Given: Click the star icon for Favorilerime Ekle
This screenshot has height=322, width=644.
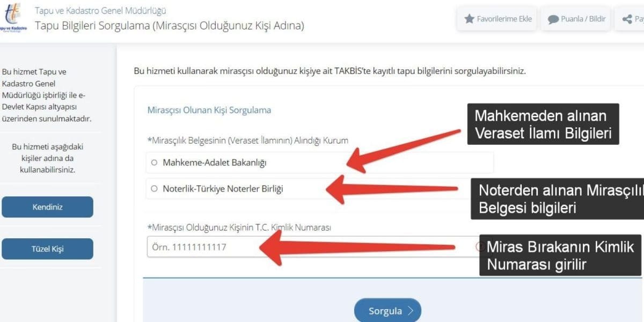Looking at the screenshot, I should click(469, 19).
